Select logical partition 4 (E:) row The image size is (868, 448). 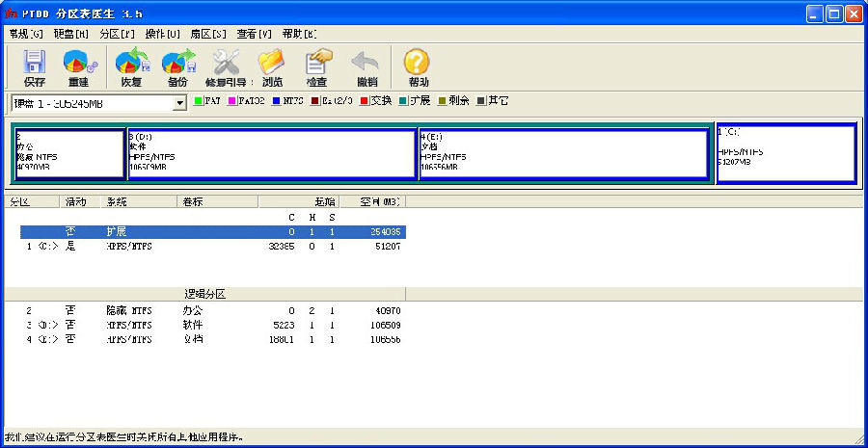tap(213, 339)
